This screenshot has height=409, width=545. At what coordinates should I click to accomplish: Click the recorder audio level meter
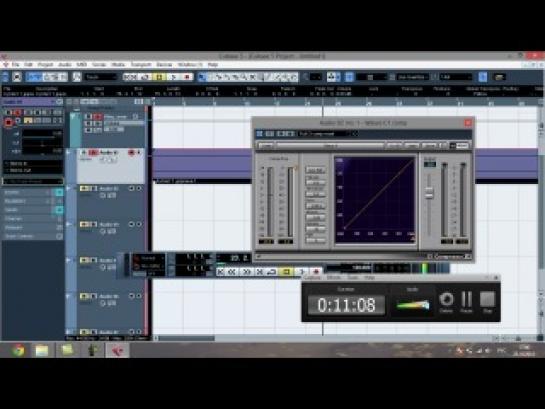(x=413, y=305)
